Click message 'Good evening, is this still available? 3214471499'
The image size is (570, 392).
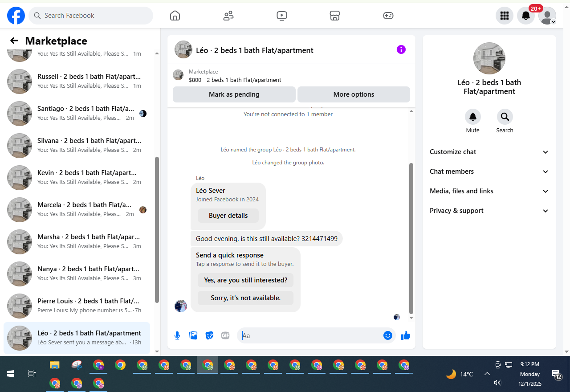tap(267, 239)
